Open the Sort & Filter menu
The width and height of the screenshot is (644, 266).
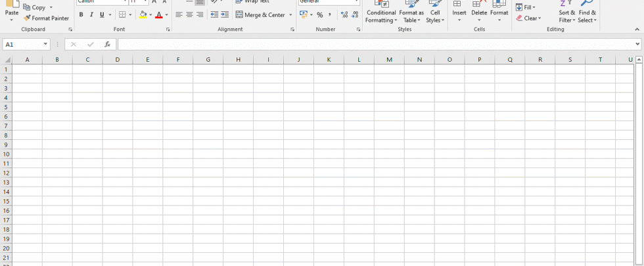click(x=566, y=13)
